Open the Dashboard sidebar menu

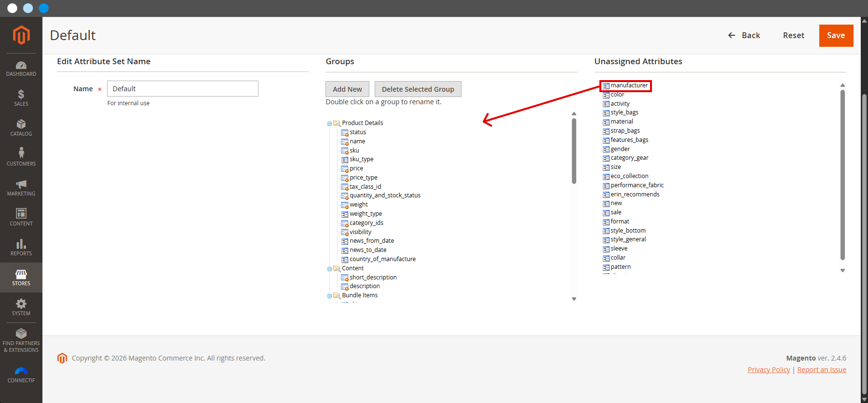(x=21, y=69)
